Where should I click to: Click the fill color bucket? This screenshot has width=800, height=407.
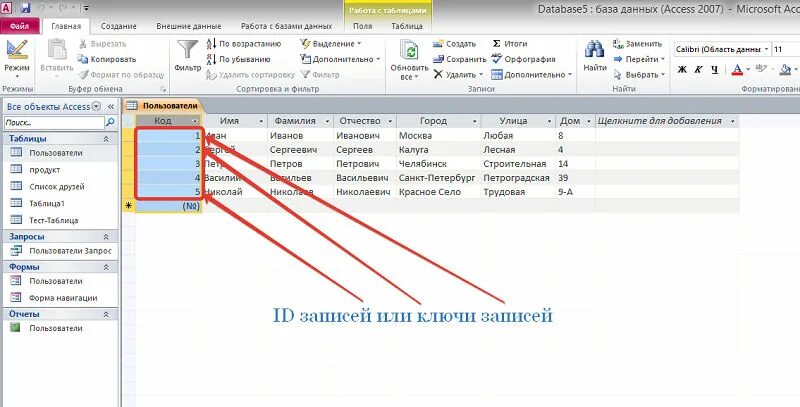click(786, 69)
